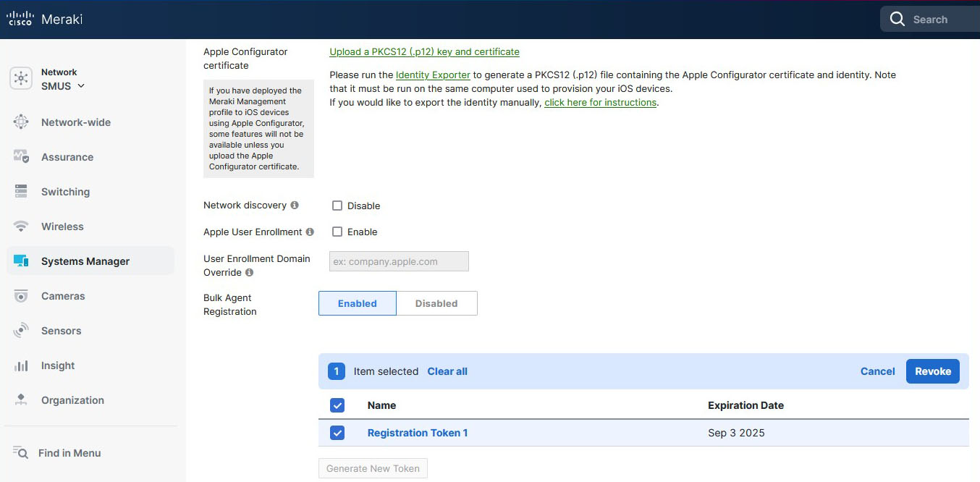The image size is (980, 482).
Task: Expand the SMUS network dropdown
Action: pos(63,86)
